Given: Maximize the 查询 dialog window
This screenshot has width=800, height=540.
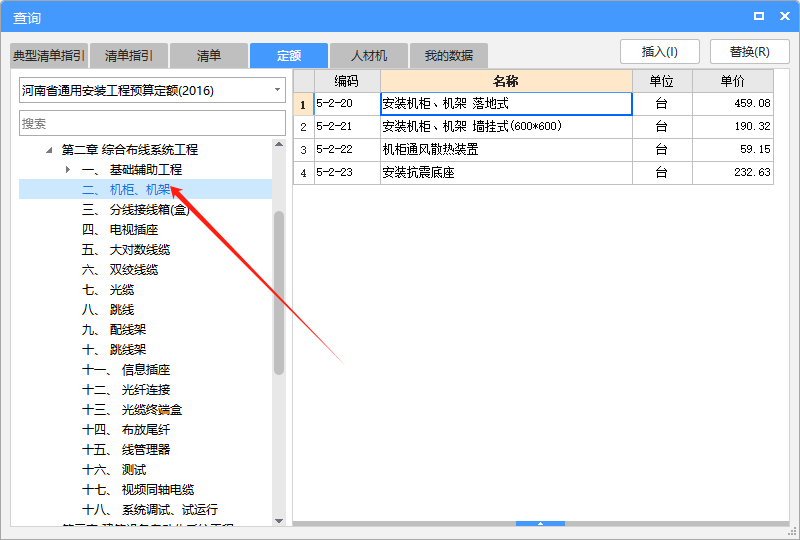Looking at the screenshot, I should (x=759, y=16).
